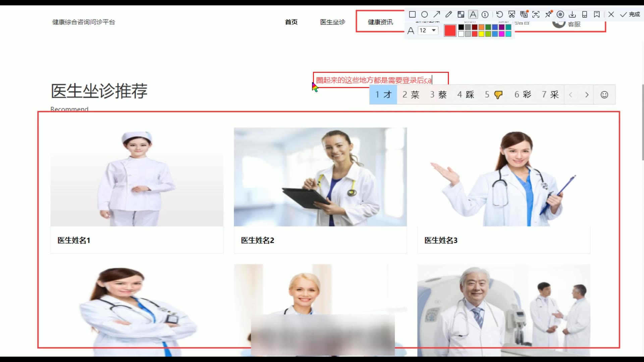The height and width of the screenshot is (362, 644).
Task: Open the 健康资讯 navigation item
Action: click(x=380, y=22)
